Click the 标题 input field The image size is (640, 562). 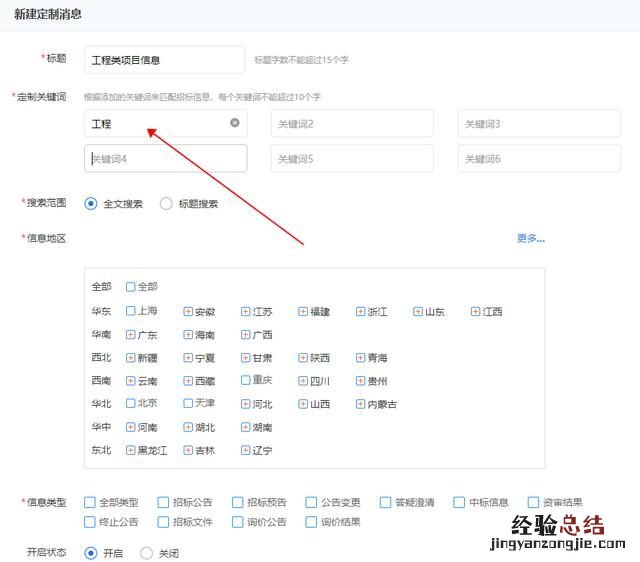click(x=165, y=60)
